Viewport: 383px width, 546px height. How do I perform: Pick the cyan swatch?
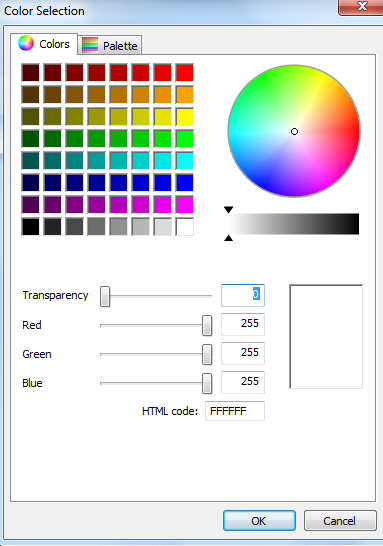pyautogui.click(x=184, y=161)
